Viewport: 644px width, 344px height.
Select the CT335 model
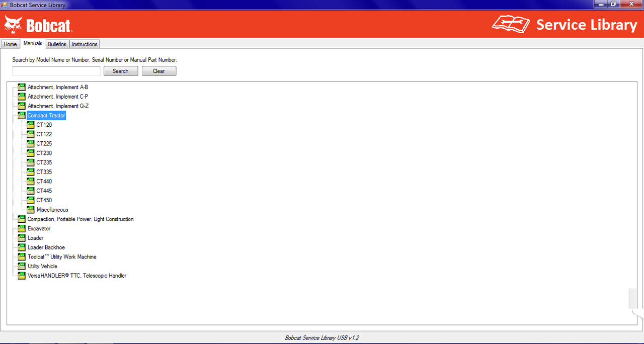(44, 172)
